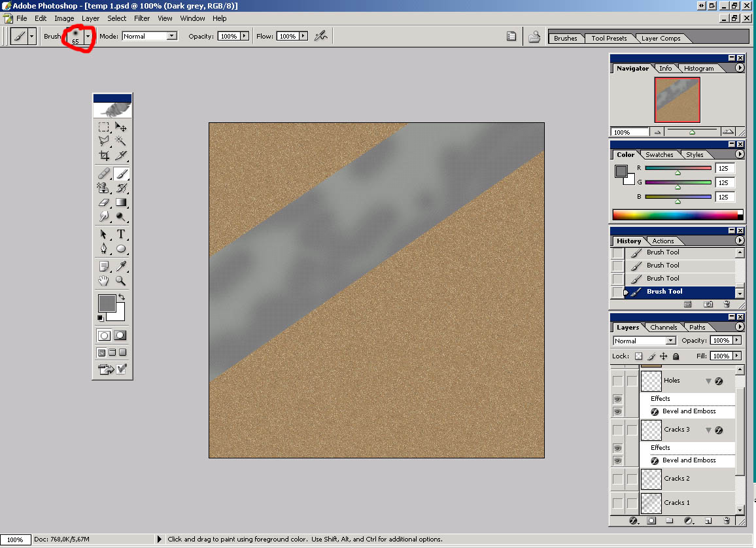Choose the Horizontal Type tool
Viewport: 756px width, 548px height.
(x=121, y=234)
